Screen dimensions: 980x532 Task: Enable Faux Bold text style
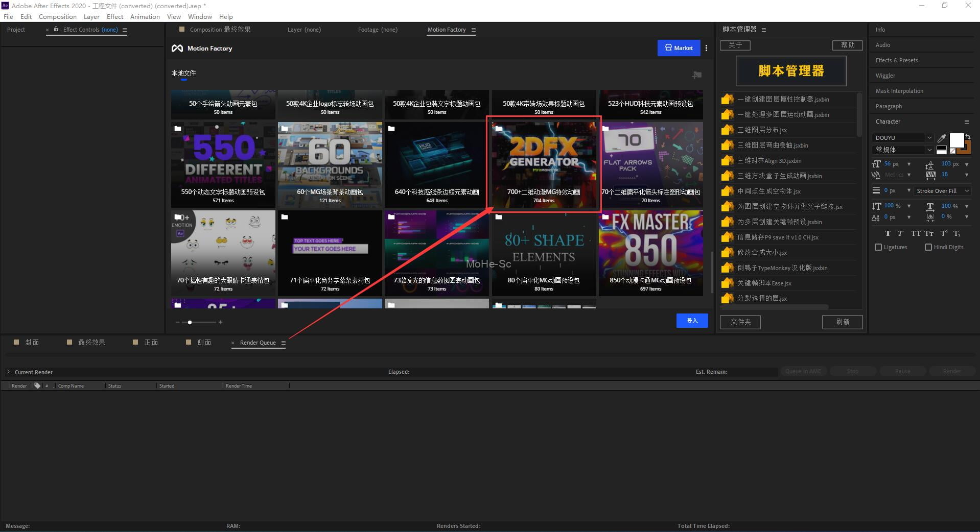tap(888, 233)
